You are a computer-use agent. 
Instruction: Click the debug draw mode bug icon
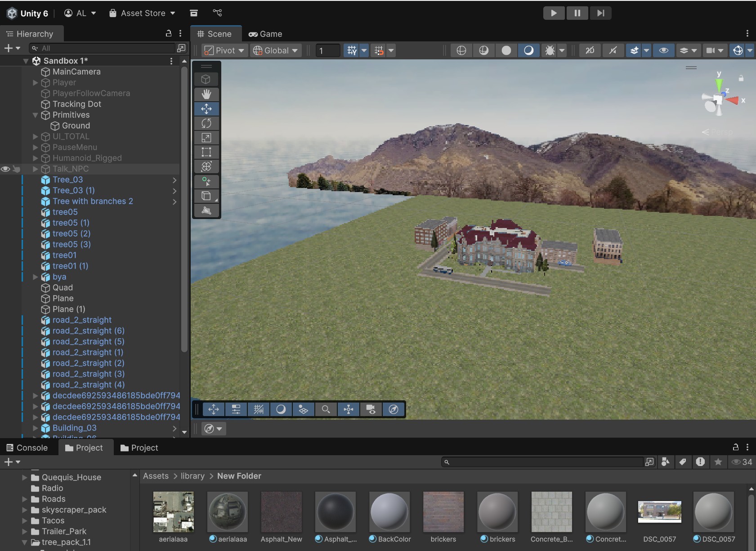(550, 50)
